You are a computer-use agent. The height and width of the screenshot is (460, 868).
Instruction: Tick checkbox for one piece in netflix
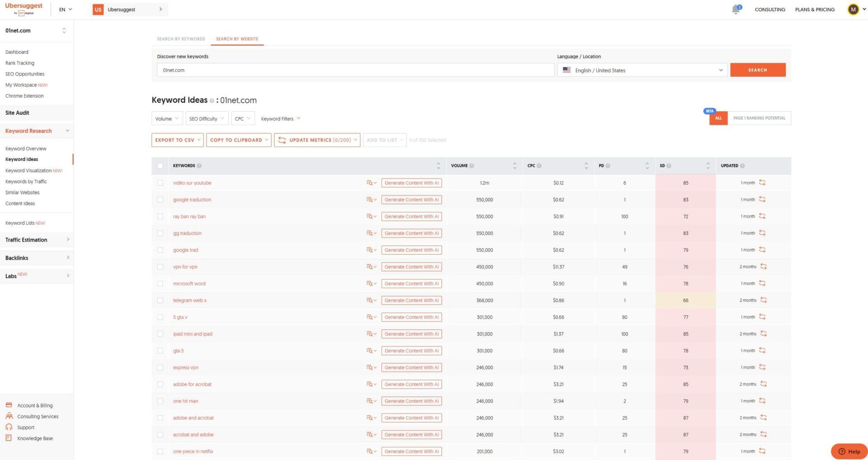click(160, 451)
